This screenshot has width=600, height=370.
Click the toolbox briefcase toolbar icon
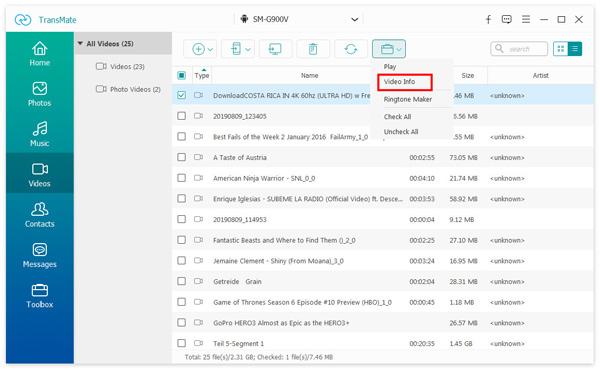click(387, 49)
